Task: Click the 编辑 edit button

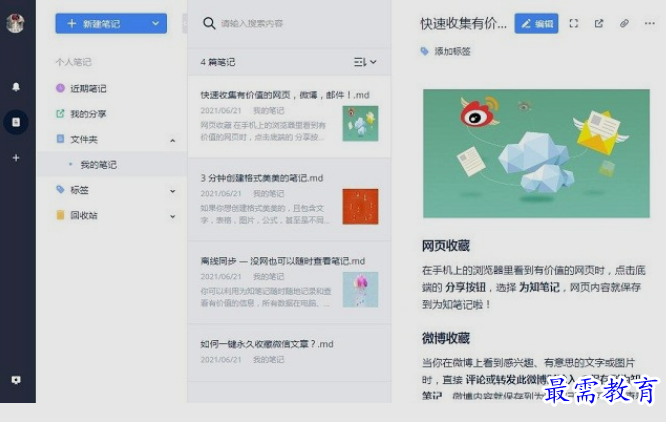Action: (536, 23)
